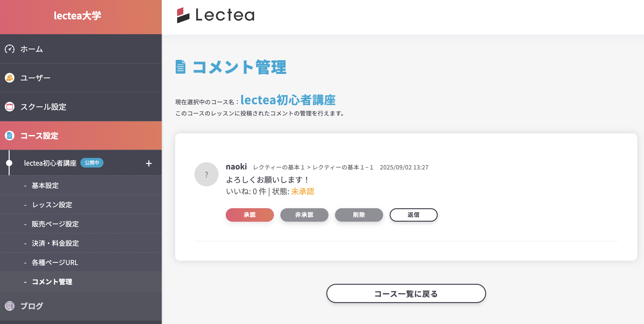Screen dimensions: 644x324
Task: Click naoki's question mark avatar
Action: [206, 174]
